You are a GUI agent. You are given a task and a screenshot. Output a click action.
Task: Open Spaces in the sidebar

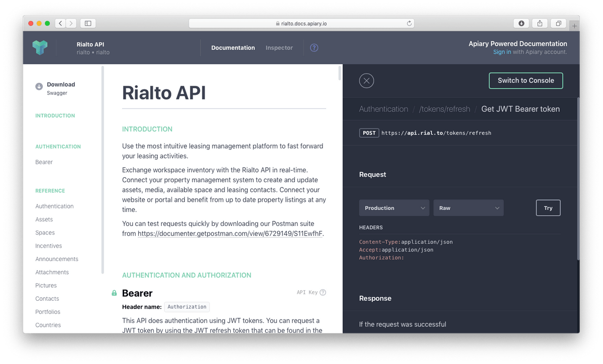coord(45,232)
